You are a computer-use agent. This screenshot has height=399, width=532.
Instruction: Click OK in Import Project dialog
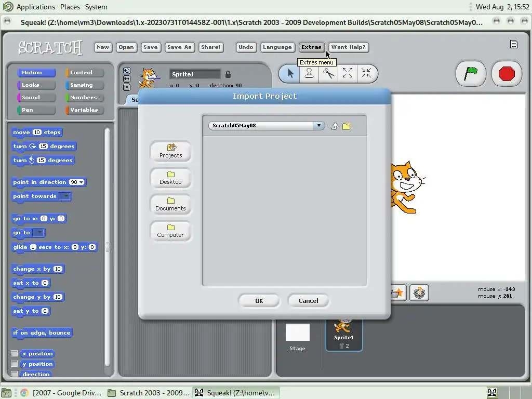(259, 301)
